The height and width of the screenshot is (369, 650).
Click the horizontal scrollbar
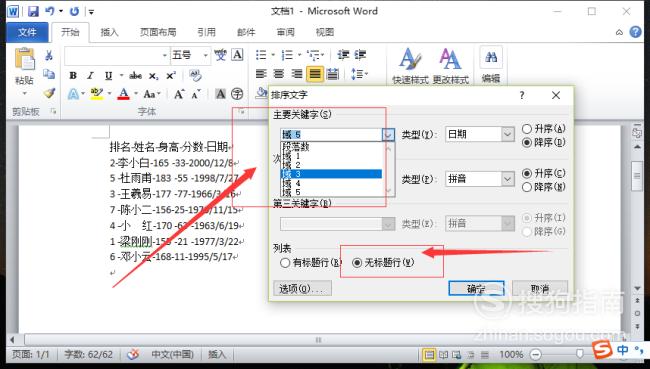pos(318,340)
